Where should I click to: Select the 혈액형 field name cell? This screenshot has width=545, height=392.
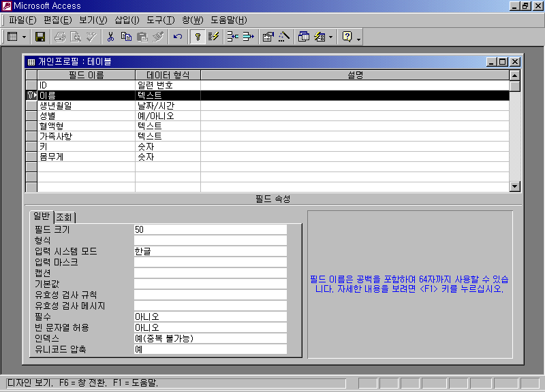pyautogui.click(x=87, y=126)
